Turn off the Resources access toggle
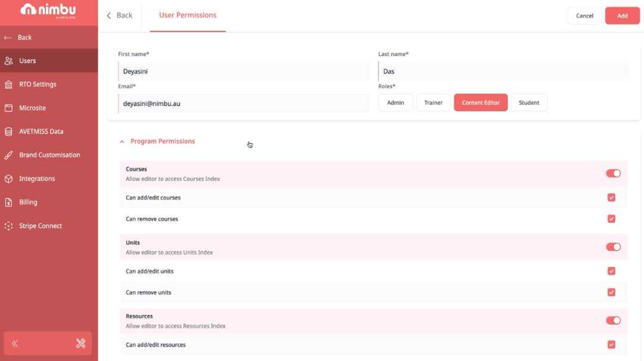The height and width of the screenshot is (361, 644). tap(613, 320)
